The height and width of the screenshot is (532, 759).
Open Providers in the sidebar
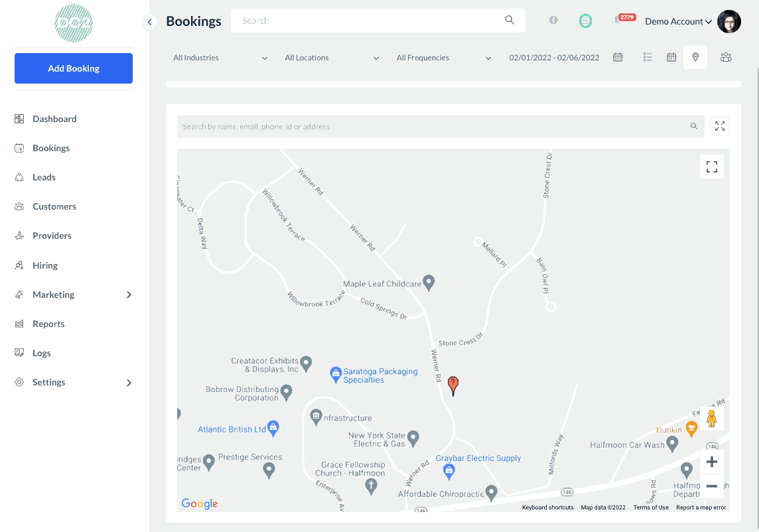[x=52, y=235]
